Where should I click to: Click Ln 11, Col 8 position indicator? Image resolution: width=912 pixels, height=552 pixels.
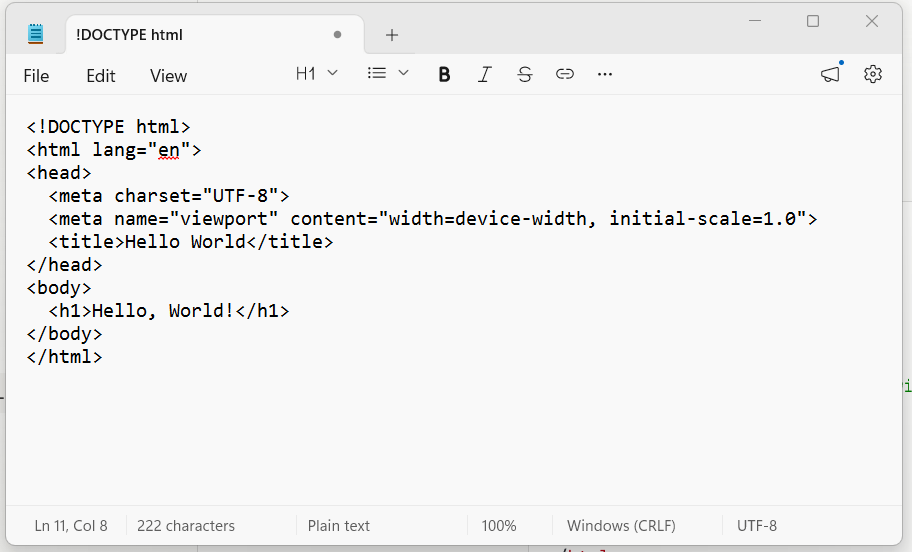coord(71,525)
